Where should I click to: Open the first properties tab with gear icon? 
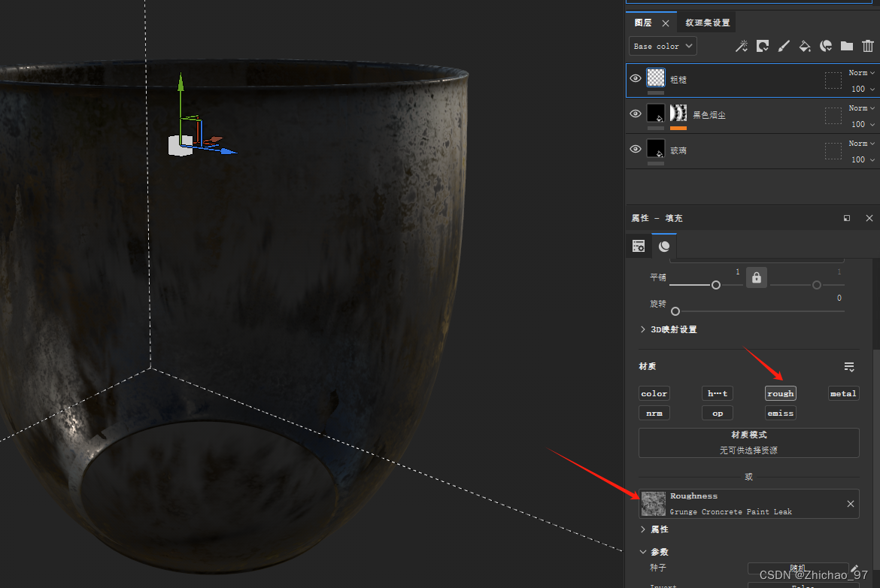tap(639, 246)
